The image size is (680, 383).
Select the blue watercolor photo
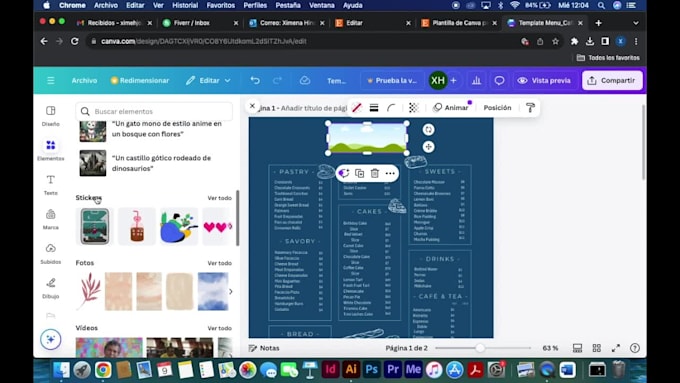point(213,291)
